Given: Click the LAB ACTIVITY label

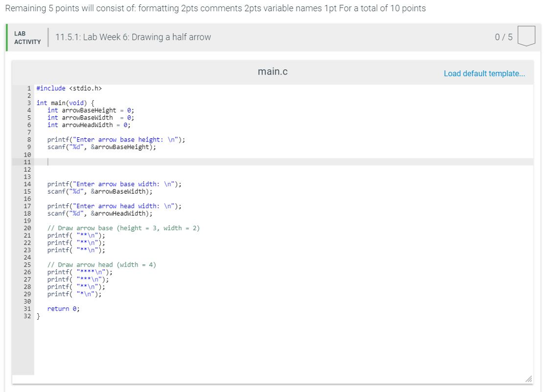Looking at the screenshot, I should pos(27,38).
